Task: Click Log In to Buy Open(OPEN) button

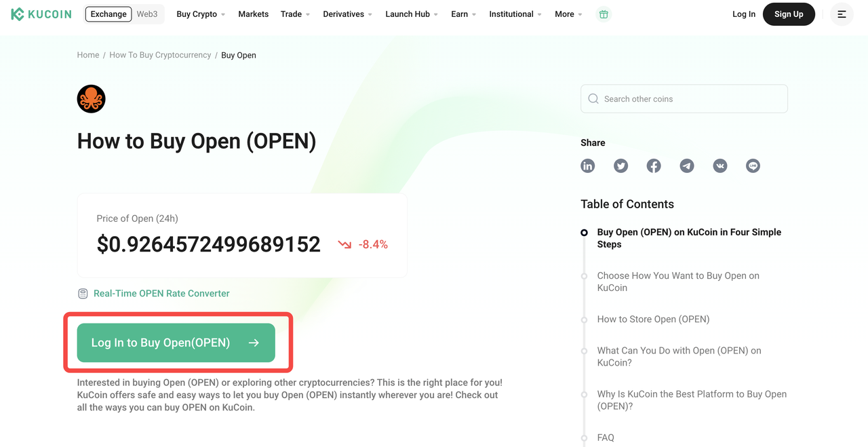Action: point(176,343)
